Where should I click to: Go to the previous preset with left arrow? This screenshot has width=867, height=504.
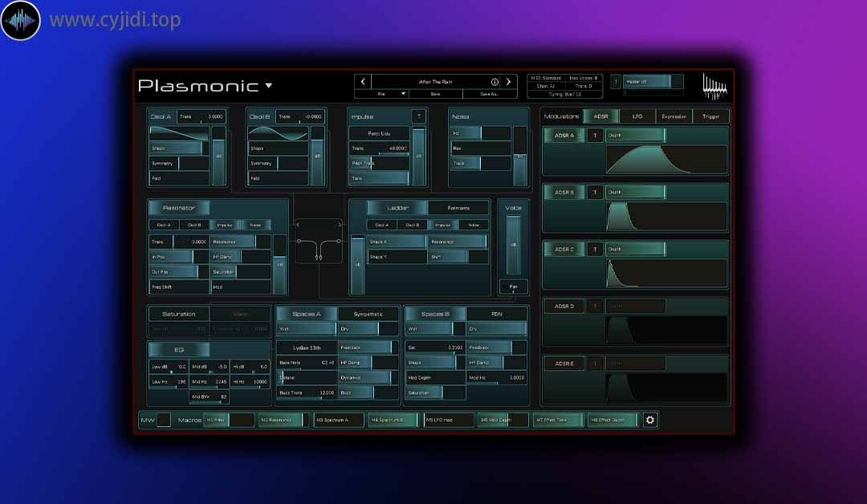tap(363, 82)
